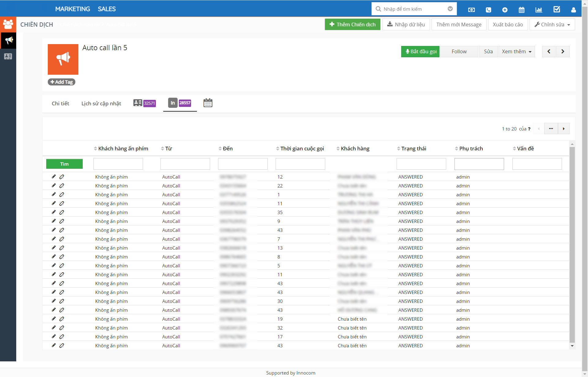The image size is (588, 377).
Task: Sort by the Khách hàng column header
Action: tap(353, 149)
